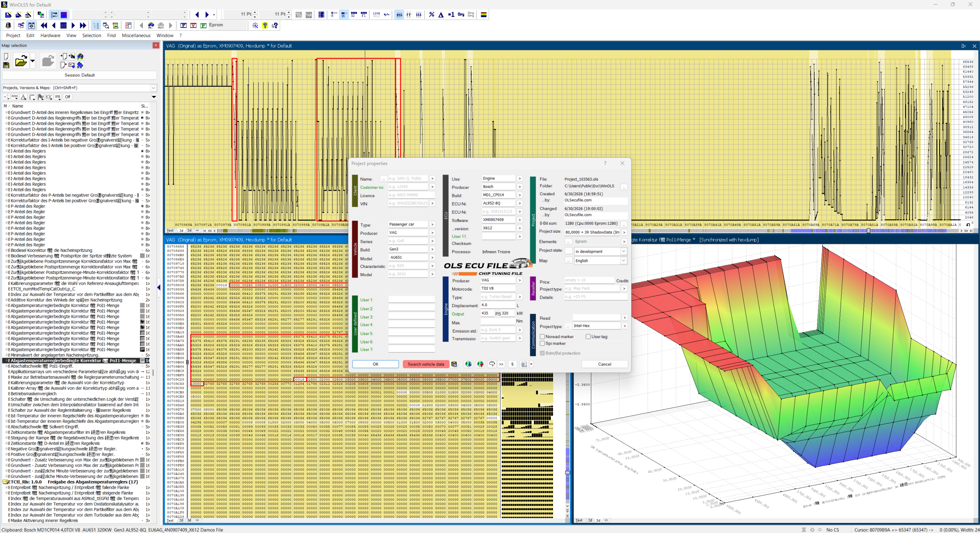Screen dimensions: 980x533
Task: Open the Hardware menu
Action: click(50, 36)
